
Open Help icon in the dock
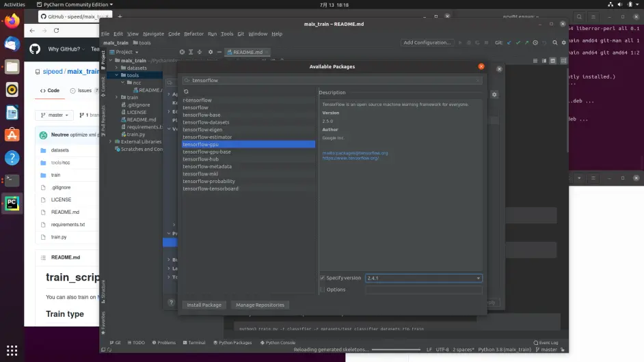pos(12,158)
